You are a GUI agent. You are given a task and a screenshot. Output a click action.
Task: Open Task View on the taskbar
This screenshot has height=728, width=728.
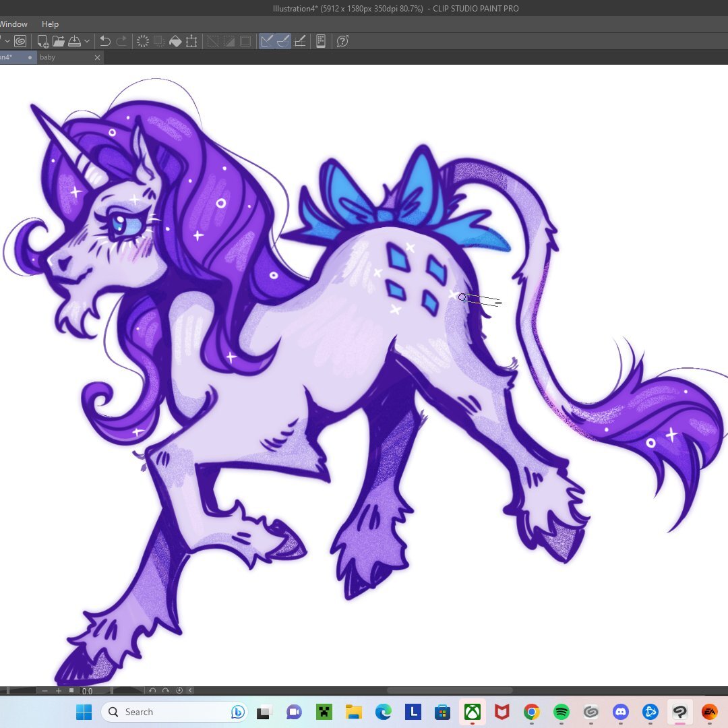click(264, 712)
